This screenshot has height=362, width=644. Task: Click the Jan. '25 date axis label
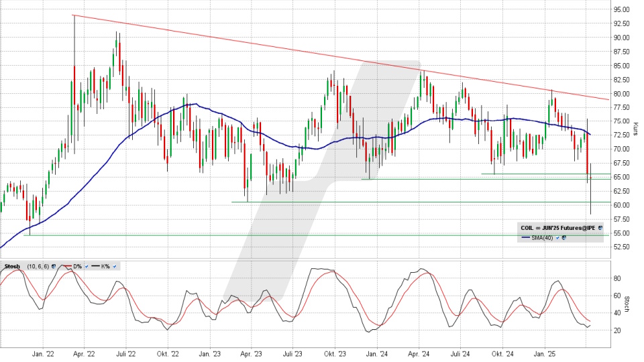(x=545, y=354)
